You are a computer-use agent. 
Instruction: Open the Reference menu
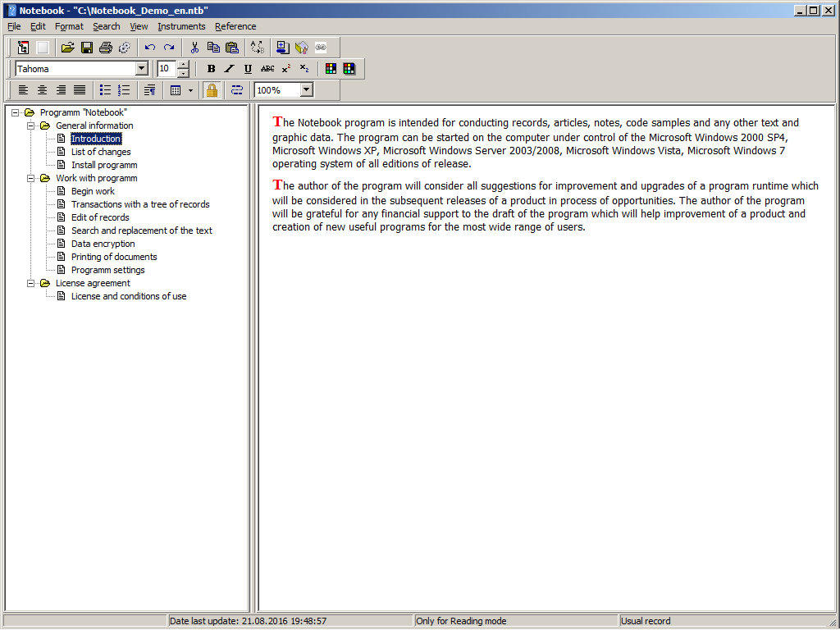click(x=235, y=26)
